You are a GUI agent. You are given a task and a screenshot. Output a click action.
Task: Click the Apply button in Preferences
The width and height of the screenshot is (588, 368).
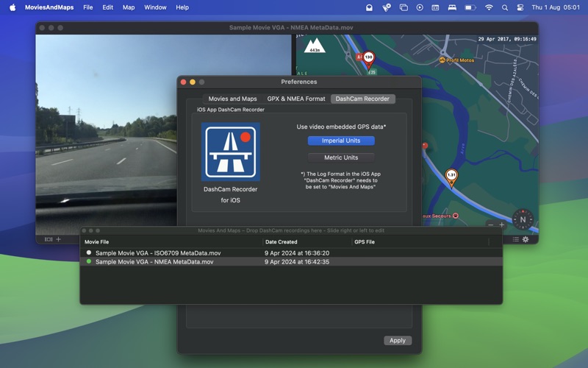click(398, 340)
